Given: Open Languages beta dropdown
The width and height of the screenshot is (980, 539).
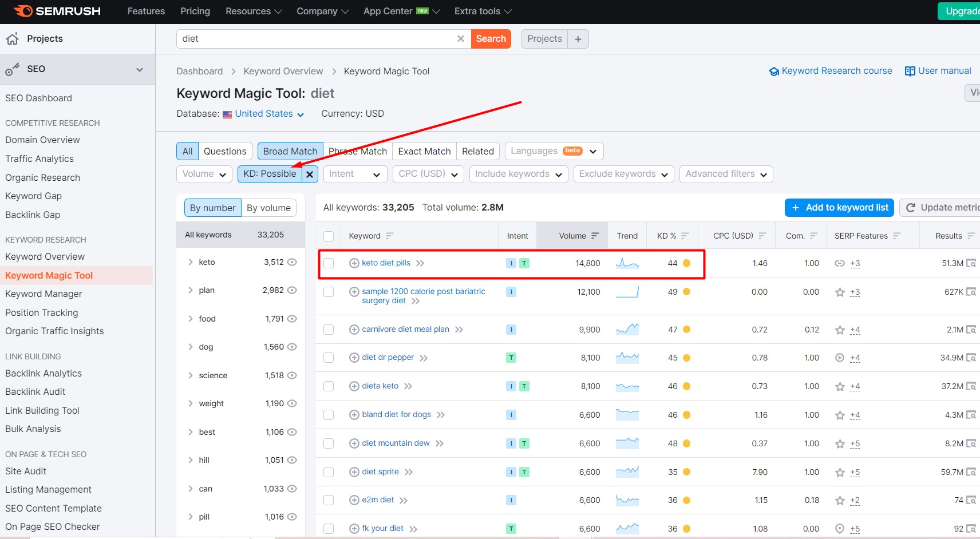Looking at the screenshot, I should tap(554, 151).
